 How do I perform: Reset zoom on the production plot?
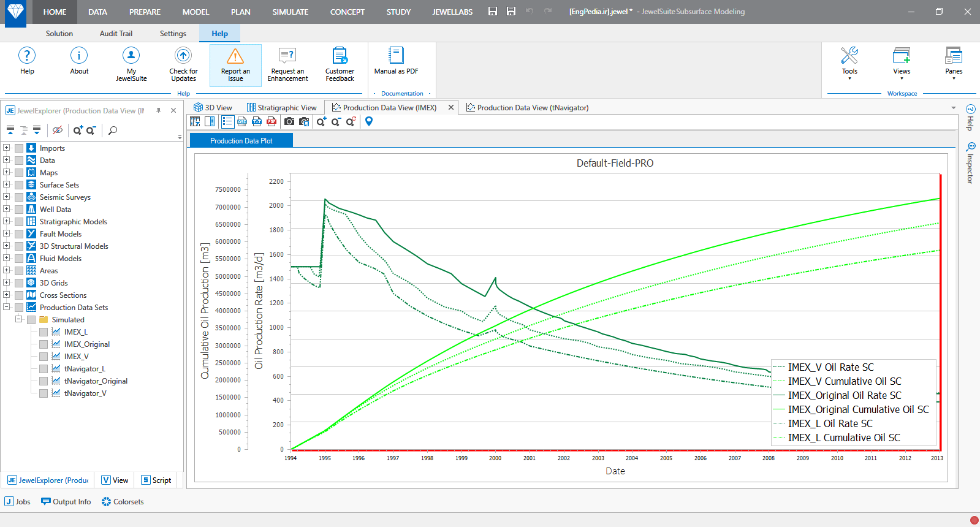pos(351,121)
